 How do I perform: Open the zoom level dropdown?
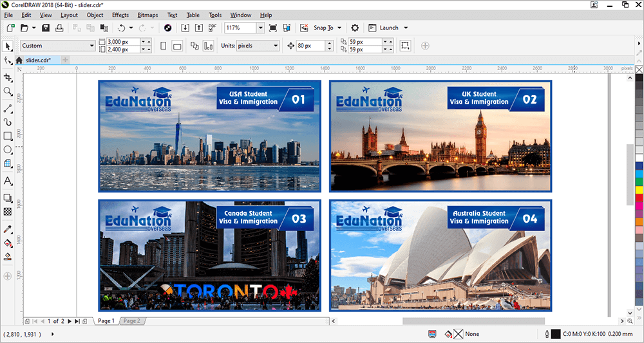point(260,28)
